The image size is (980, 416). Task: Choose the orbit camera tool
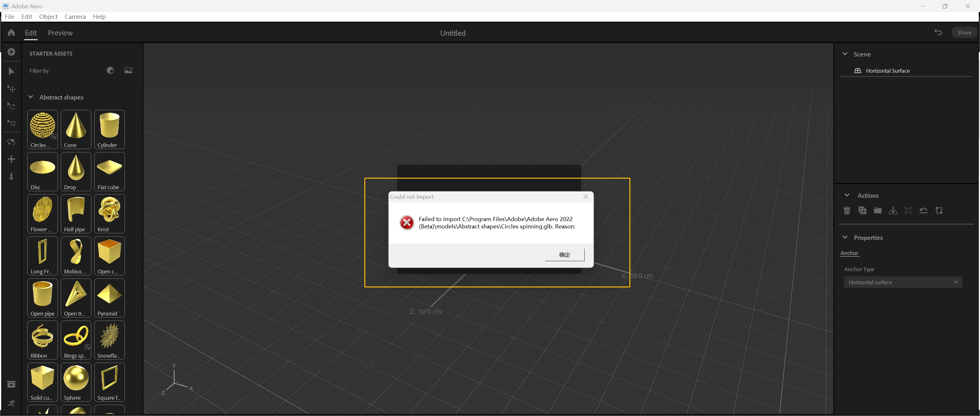click(11, 142)
